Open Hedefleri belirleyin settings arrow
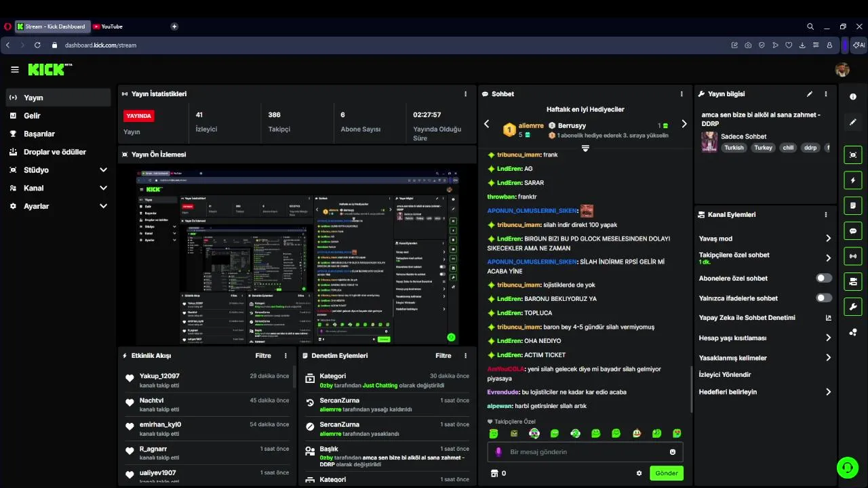868x488 pixels. tap(828, 392)
